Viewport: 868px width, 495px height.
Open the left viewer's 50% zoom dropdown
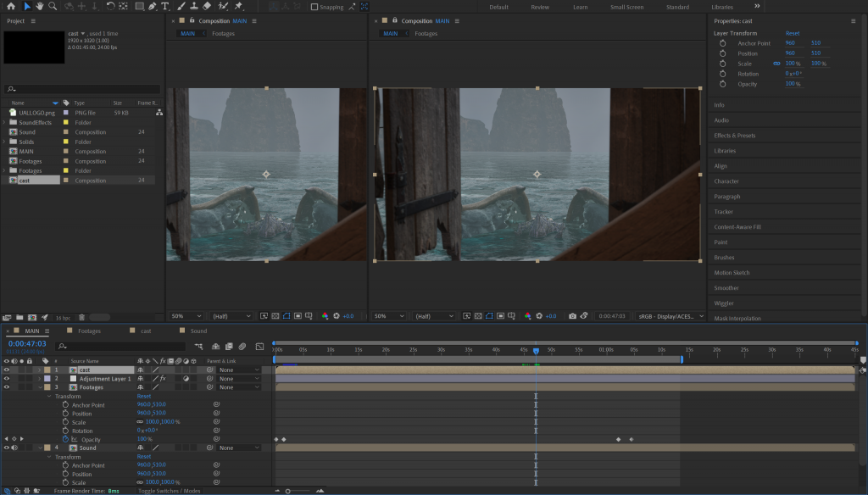coord(186,316)
